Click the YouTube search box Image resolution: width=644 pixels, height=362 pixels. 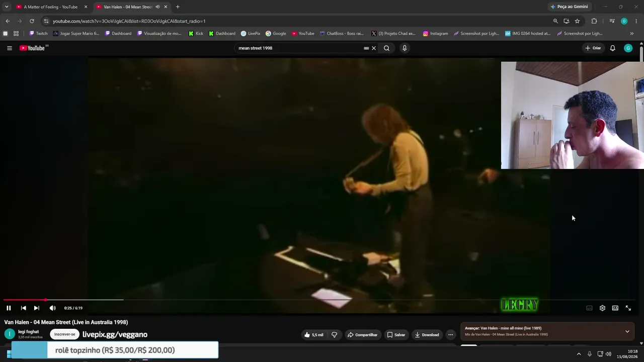tap(299, 48)
